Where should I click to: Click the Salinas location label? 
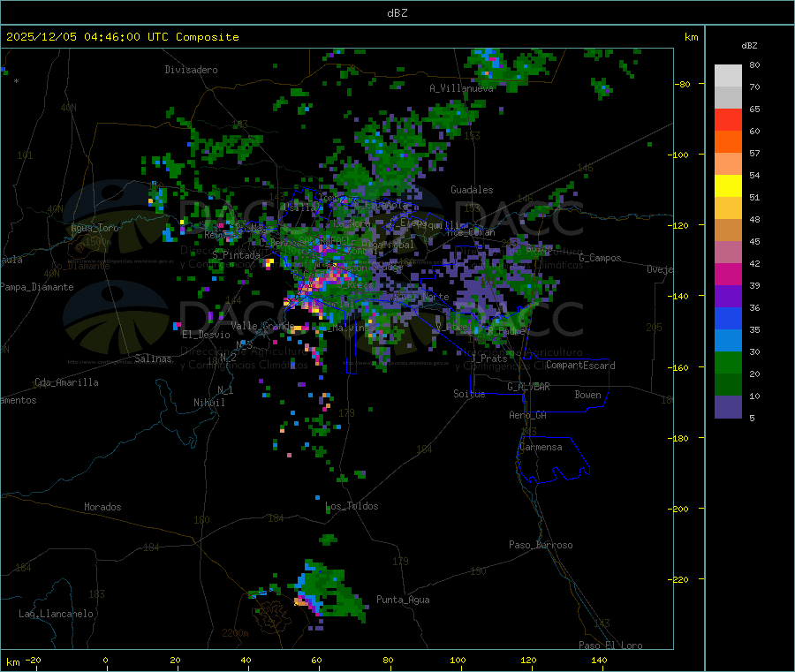[153, 359]
